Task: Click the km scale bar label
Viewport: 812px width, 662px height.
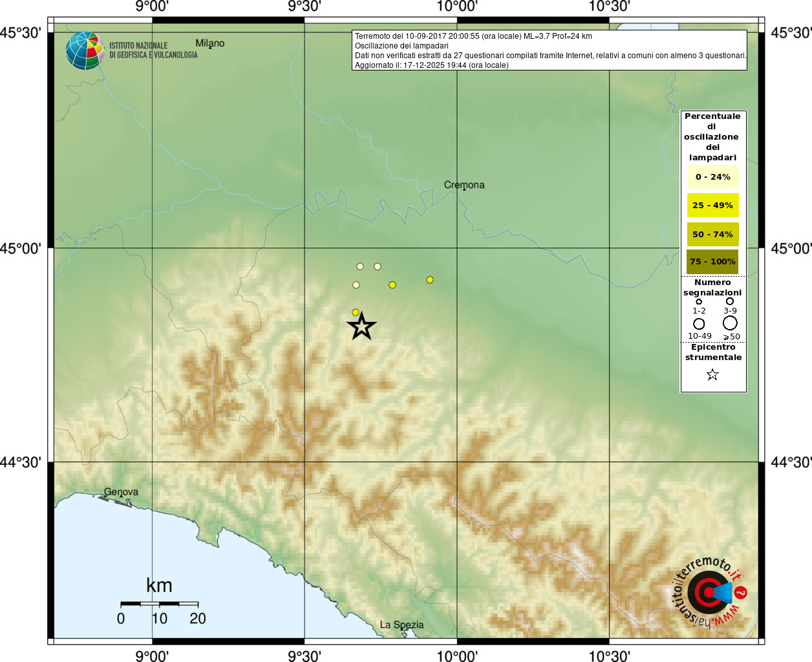Action: click(x=159, y=586)
